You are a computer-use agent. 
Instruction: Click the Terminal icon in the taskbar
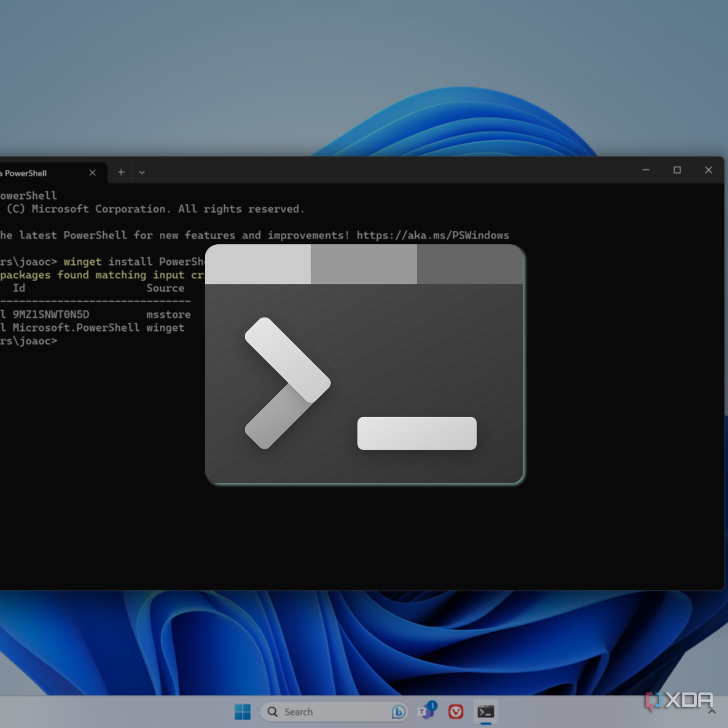(485, 712)
